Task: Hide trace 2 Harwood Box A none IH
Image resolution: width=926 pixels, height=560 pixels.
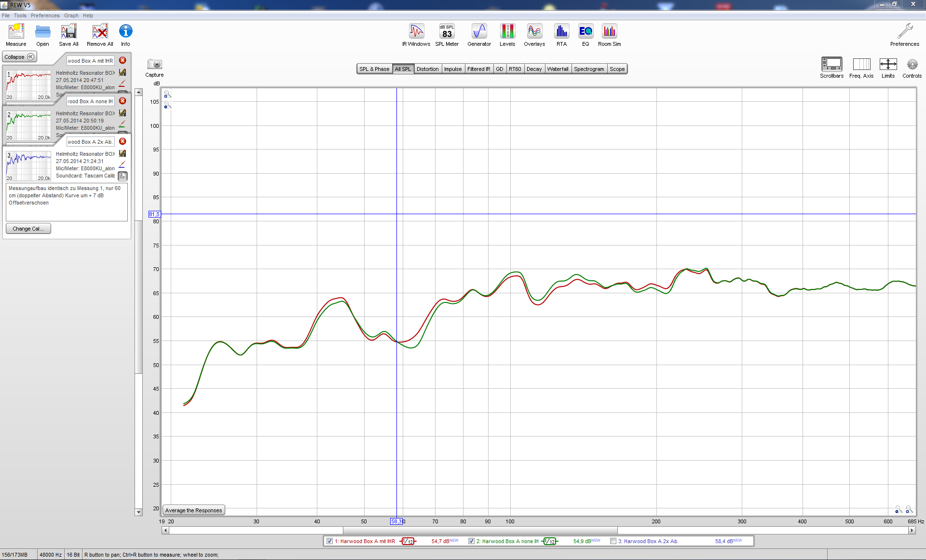Action: (472, 541)
